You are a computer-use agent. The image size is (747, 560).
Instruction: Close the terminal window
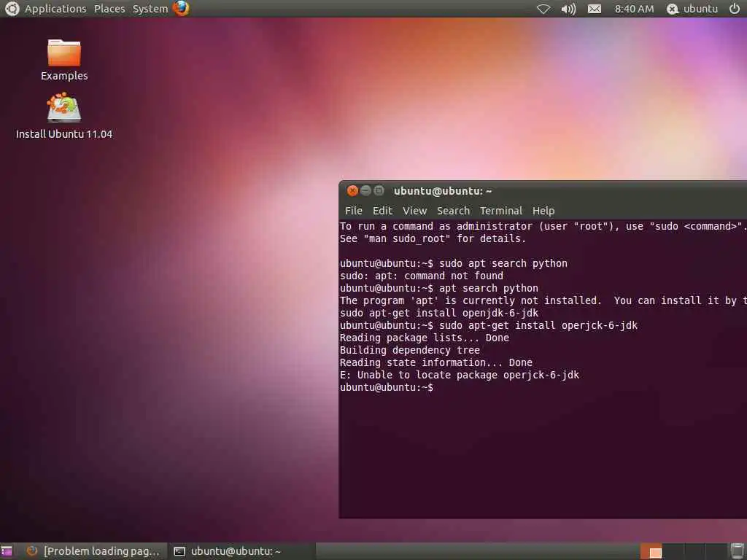(x=352, y=191)
